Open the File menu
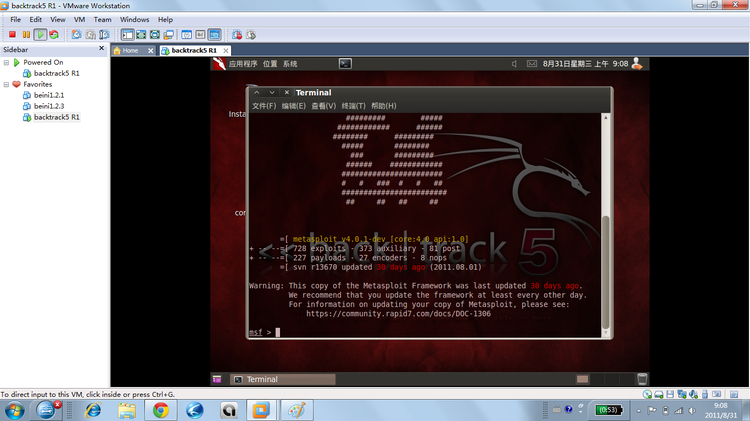Screen dimensions: 750x421 click(x=16, y=20)
